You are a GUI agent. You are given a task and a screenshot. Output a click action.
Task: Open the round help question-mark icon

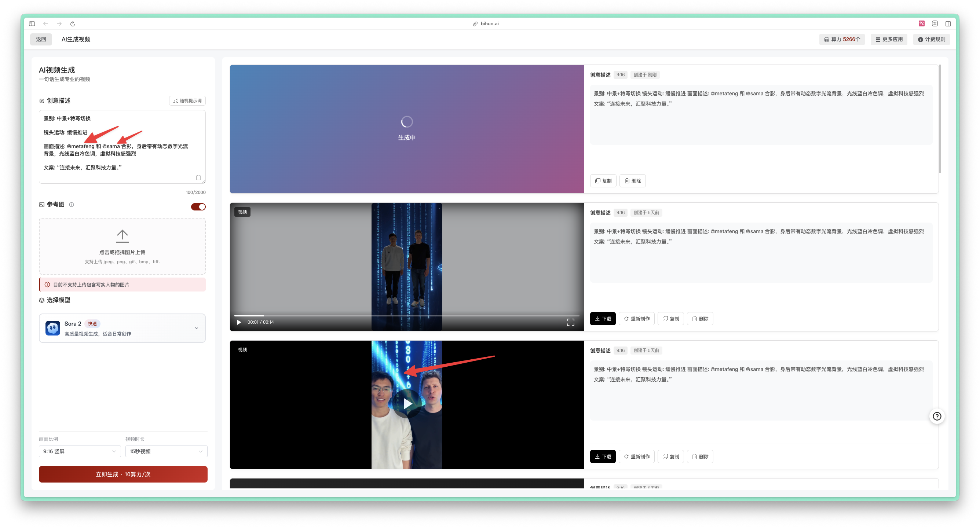point(937,416)
